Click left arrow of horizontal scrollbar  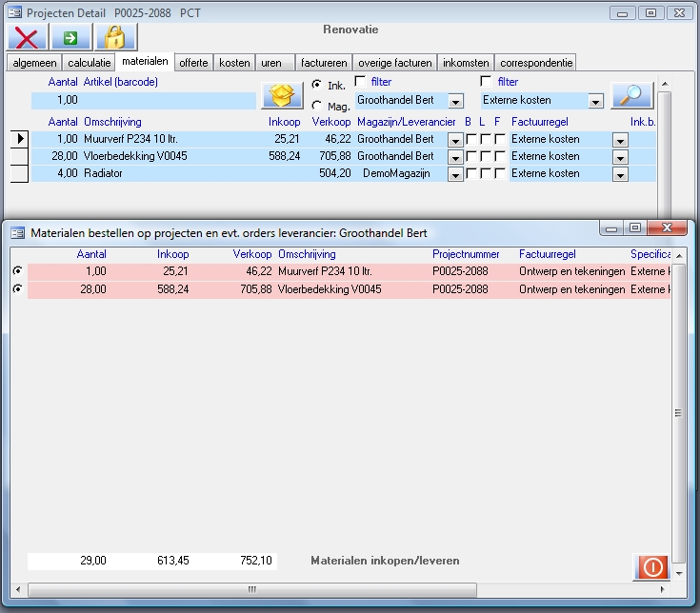(x=18, y=590)
